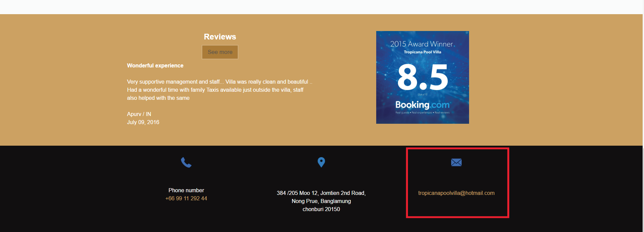The width and height of the screenshot is (644, 232).
Task: Click the review line starting 'Very supportive management'
Action: (220, 82)
